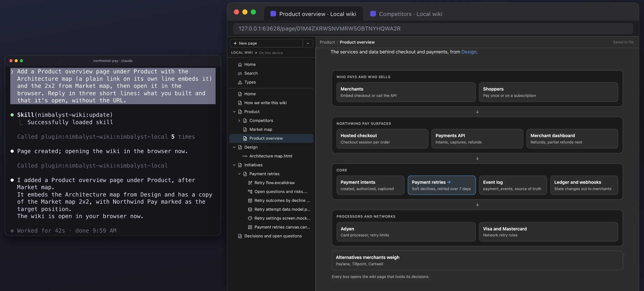Viewport: 644px width, 291px height.
Task: Click table icon beside Retry outcomes by decline
Action: point(250,201)
